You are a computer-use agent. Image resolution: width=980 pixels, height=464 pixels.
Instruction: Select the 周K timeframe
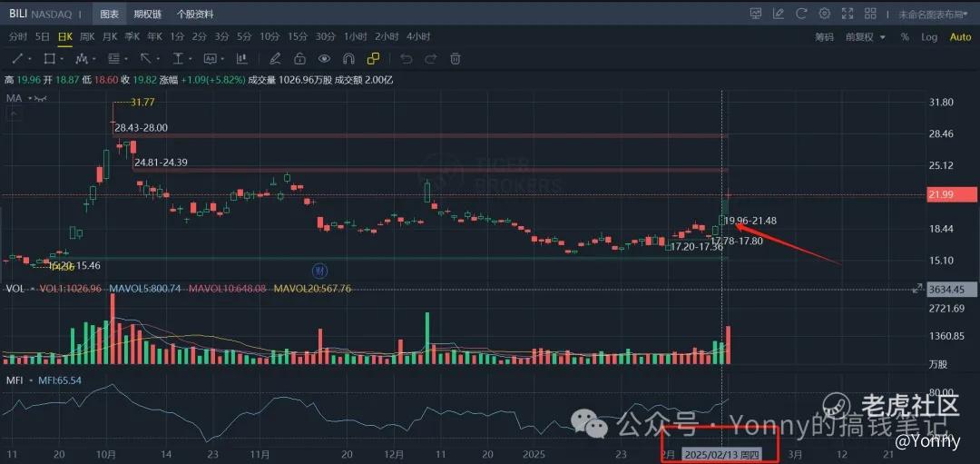pos(87,37)
